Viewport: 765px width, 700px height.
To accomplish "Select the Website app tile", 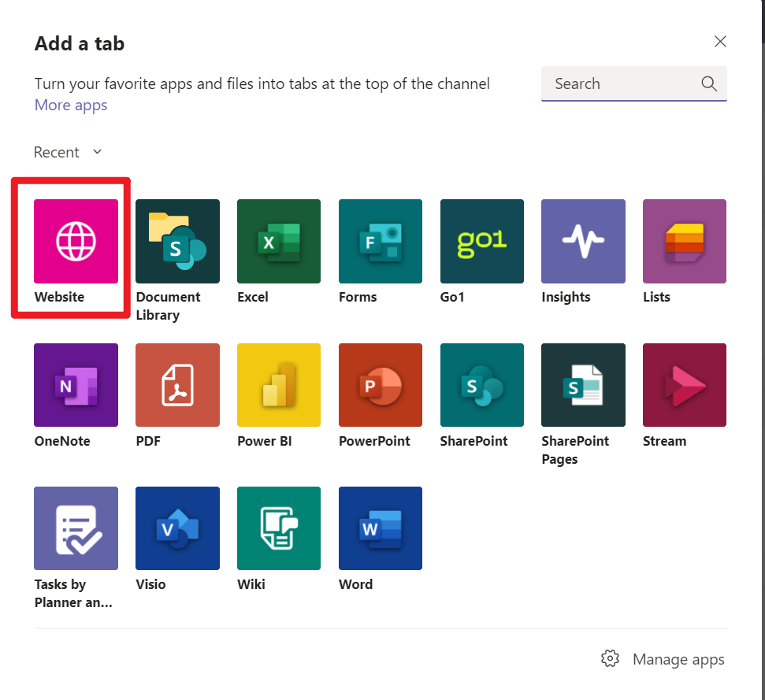I will click(x=76, y=241).
